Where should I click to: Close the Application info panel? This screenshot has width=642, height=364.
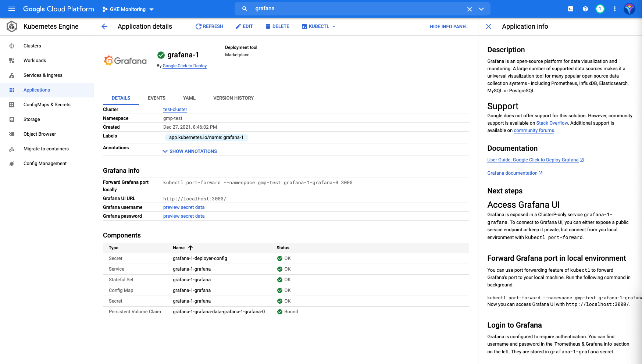[x=489, y=26]
